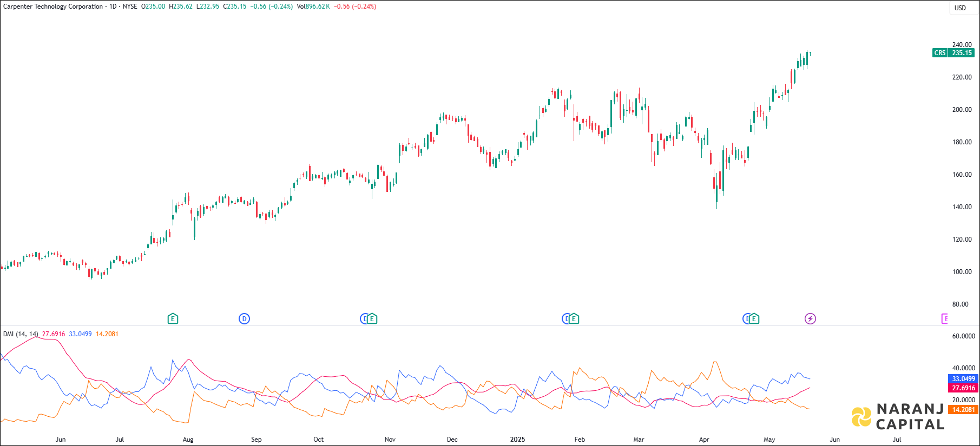Image resolution: width=980 pixels, height=446 pixels.
Task: Select the 60.0000 DMI scale label
Action: (x=963, y=336)
